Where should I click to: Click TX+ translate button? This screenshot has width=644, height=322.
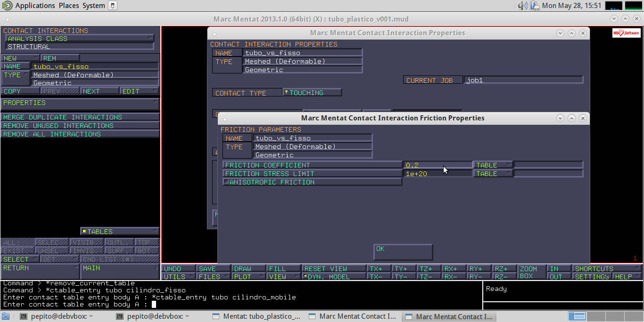(380, 268)
